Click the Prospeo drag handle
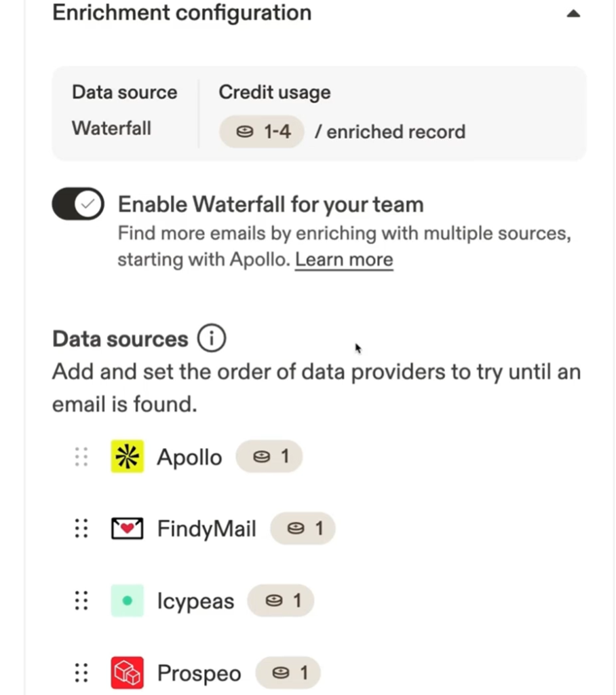The height and width of the screenshot is (695, 616). (81, 673)
